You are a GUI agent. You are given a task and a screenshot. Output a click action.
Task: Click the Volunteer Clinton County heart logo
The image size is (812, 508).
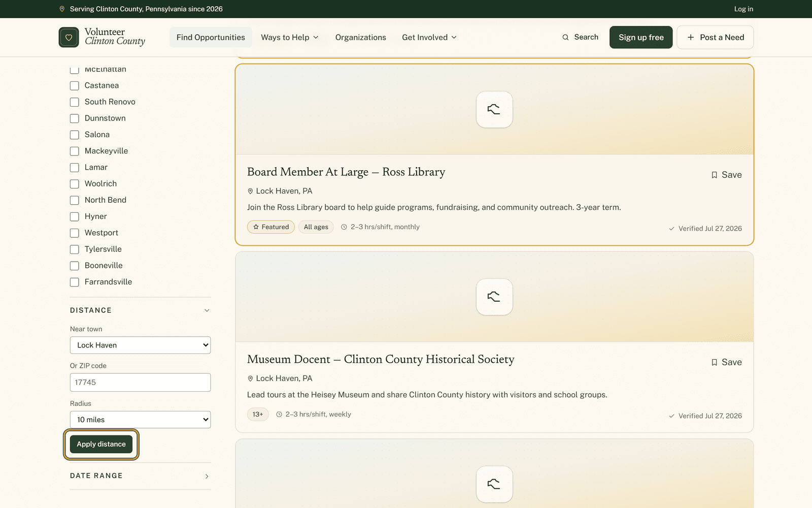tap(69, 37)
